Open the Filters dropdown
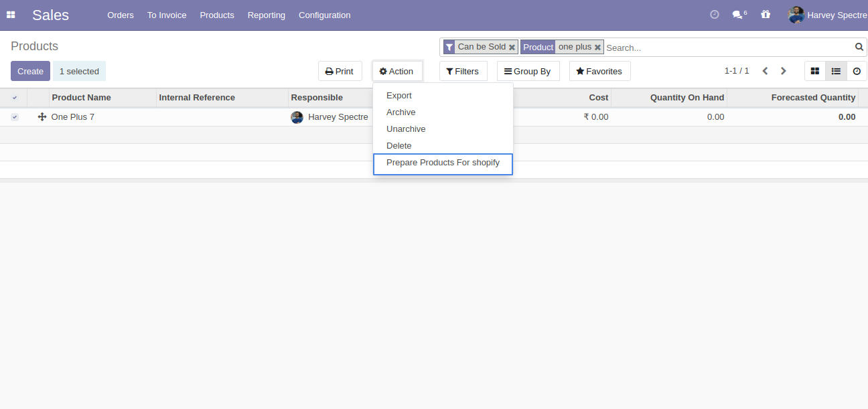Image resolution: width=868 pixels, height=409 pixels. point(463,71)
